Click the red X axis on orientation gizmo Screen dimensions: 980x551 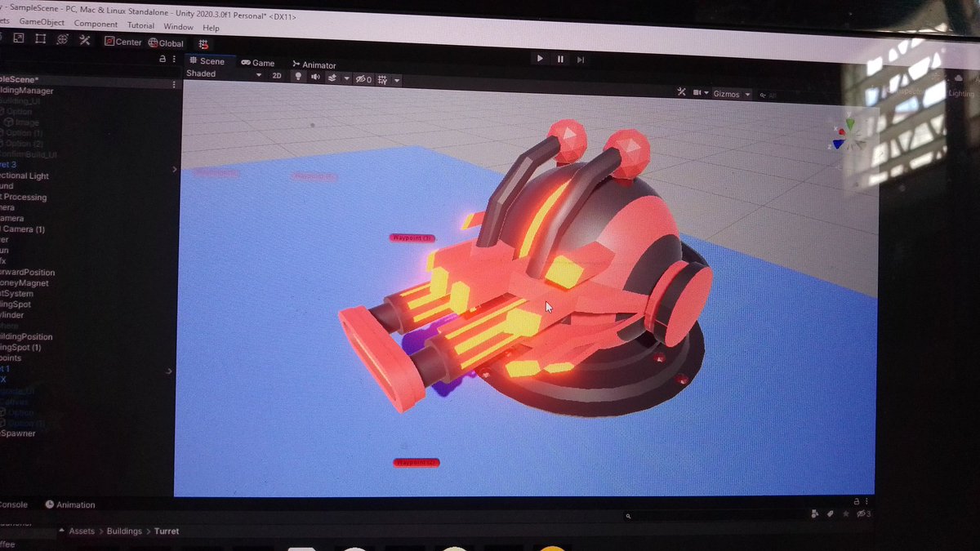click(840, 131)
